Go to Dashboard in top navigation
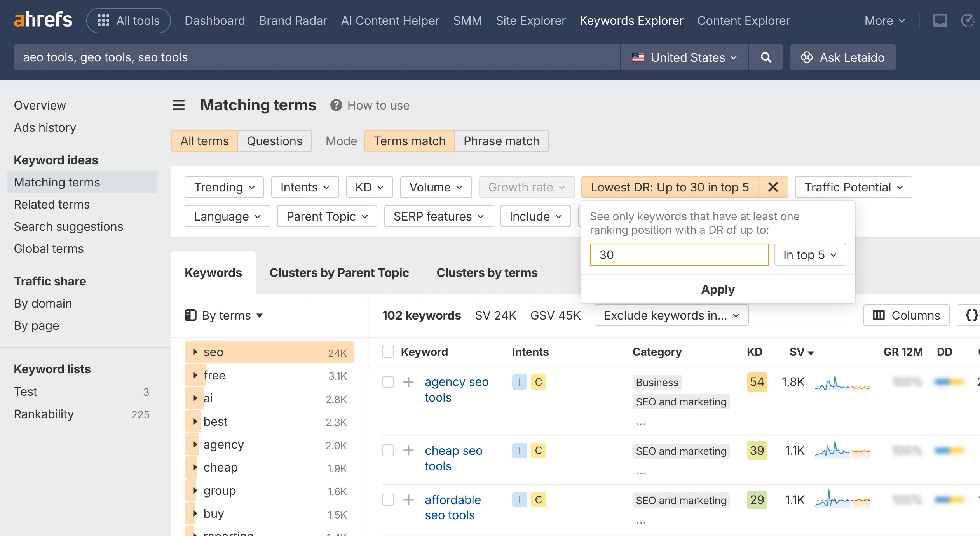This screenshot has width=980, height=536. pos(214,21)
